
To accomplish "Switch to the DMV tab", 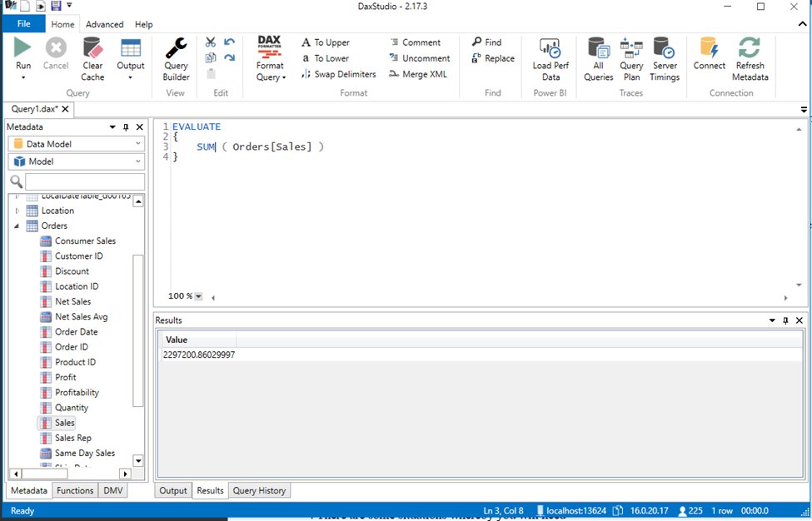I will pyautogui.click(x=113, y=490).
